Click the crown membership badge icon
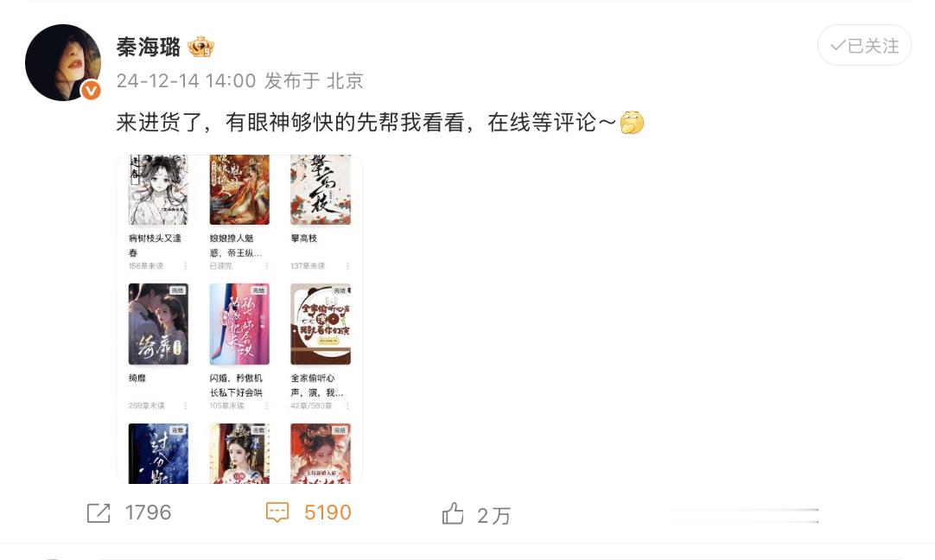935x560 pixels. coord(200,47)
